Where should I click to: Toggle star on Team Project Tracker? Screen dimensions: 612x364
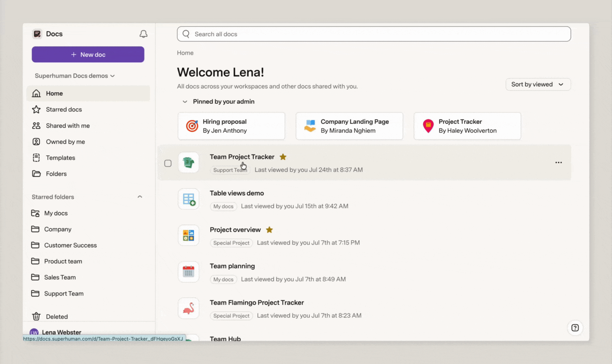pos(283,157)
